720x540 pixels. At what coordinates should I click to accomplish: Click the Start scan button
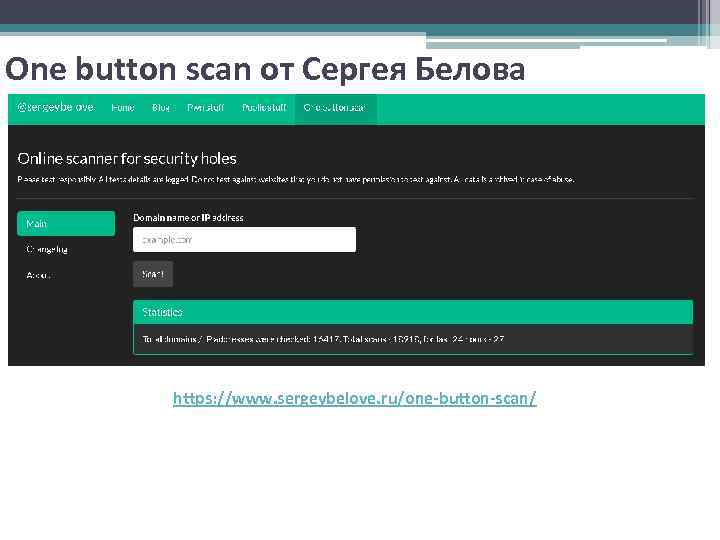coord(153,274)
